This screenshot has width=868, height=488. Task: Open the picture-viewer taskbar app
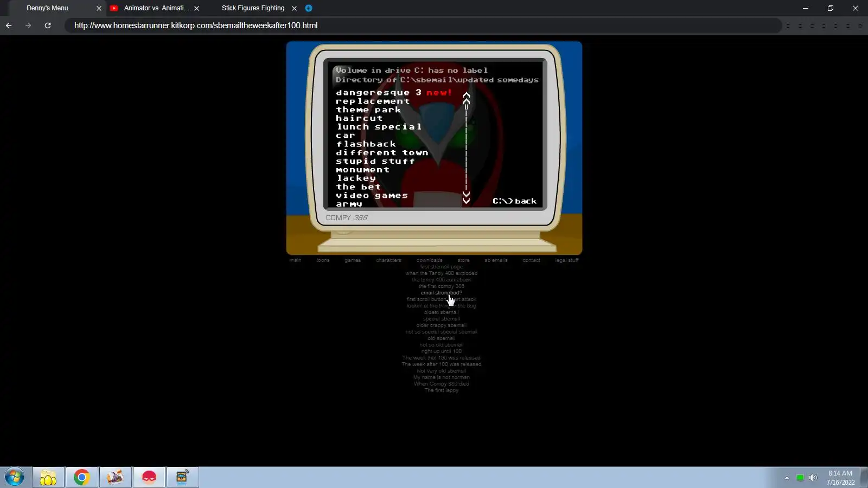click(x=116, y=477)
